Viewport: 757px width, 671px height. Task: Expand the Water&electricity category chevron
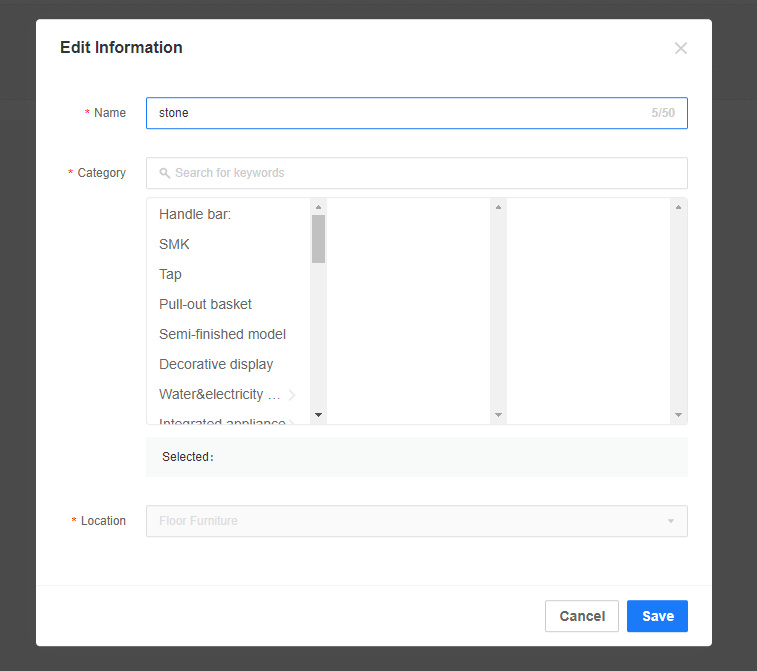[292, 395]
